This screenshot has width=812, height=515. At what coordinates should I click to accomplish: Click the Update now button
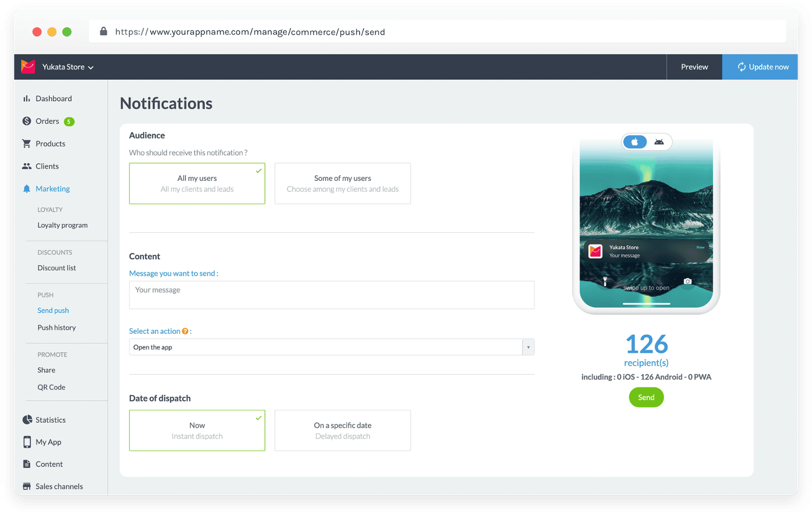coord(760,67)
